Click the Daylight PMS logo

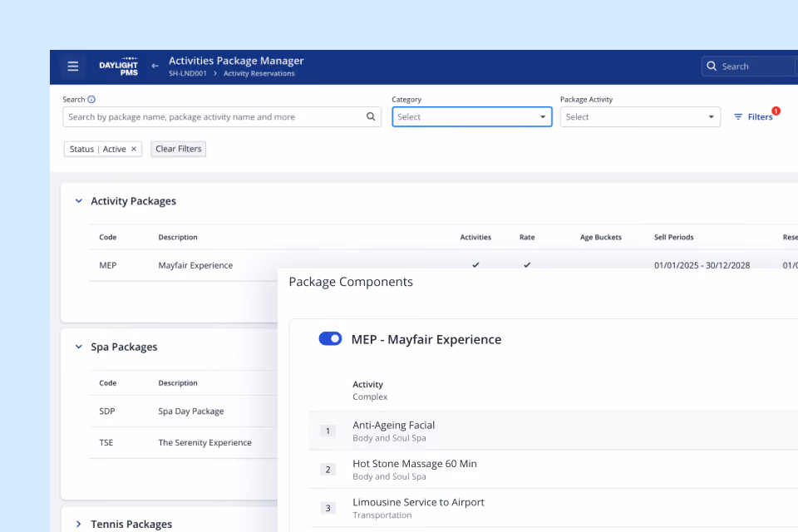coord(119,66)
